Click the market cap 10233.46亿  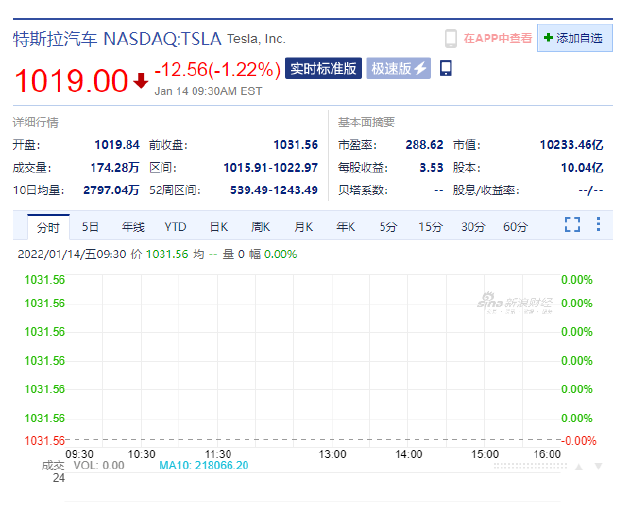pos(571,145)
